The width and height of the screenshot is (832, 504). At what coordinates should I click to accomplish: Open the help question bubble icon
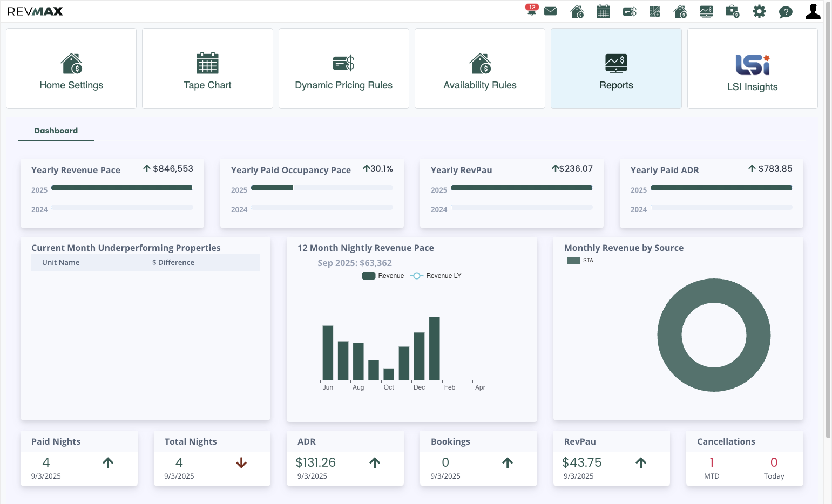[x=786, y=12]
